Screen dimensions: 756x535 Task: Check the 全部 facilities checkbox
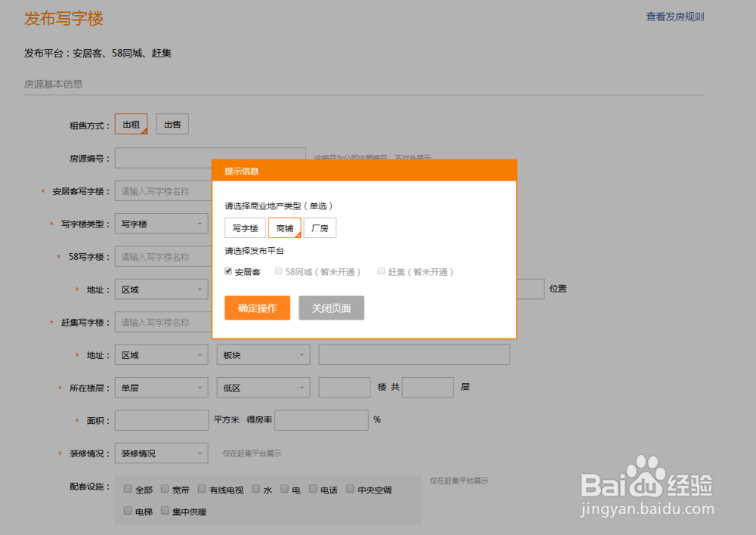[x=128, y=489]
